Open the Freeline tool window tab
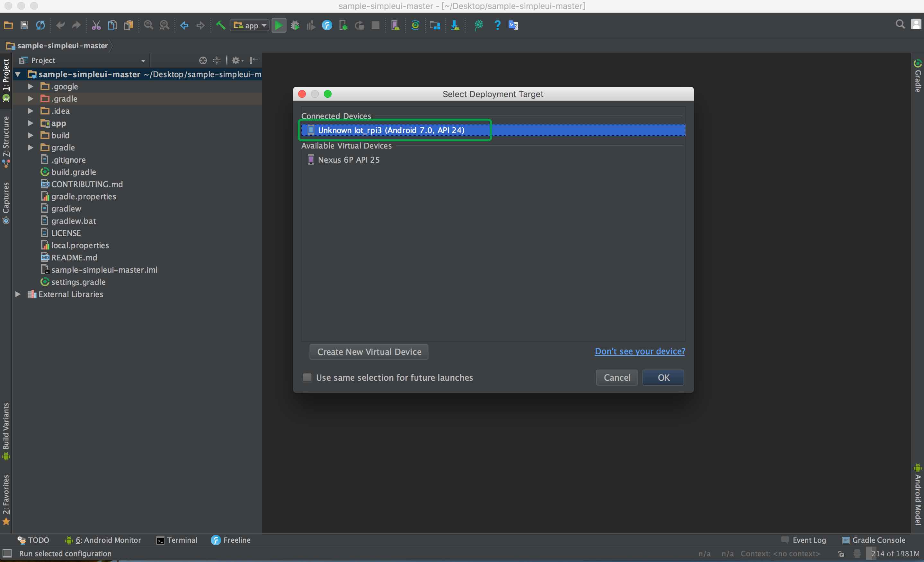Screen dimensions: 924x562 pos(231,540)
